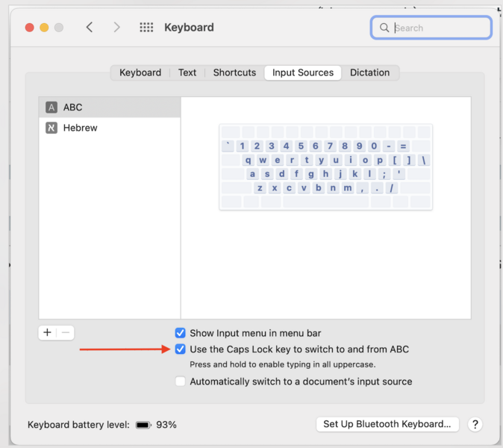Image resolution: width=503 pixels, height=448 pixels.
Task: Open help with question mark button
Action: pos(475,424)
